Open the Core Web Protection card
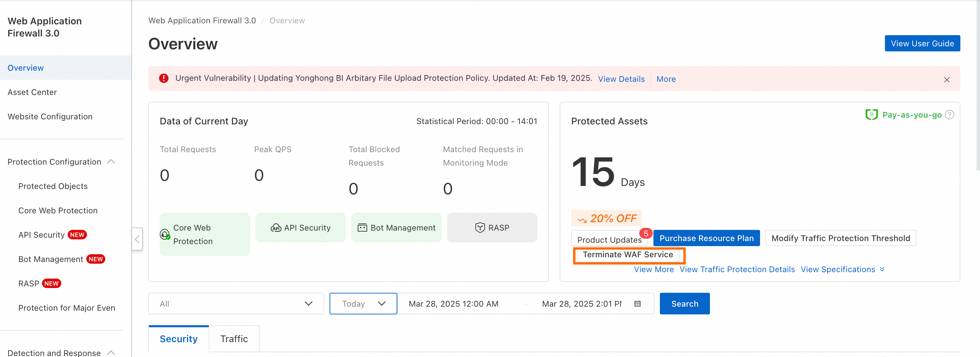This screenshot has height=357, width=980. click(205, 234)
